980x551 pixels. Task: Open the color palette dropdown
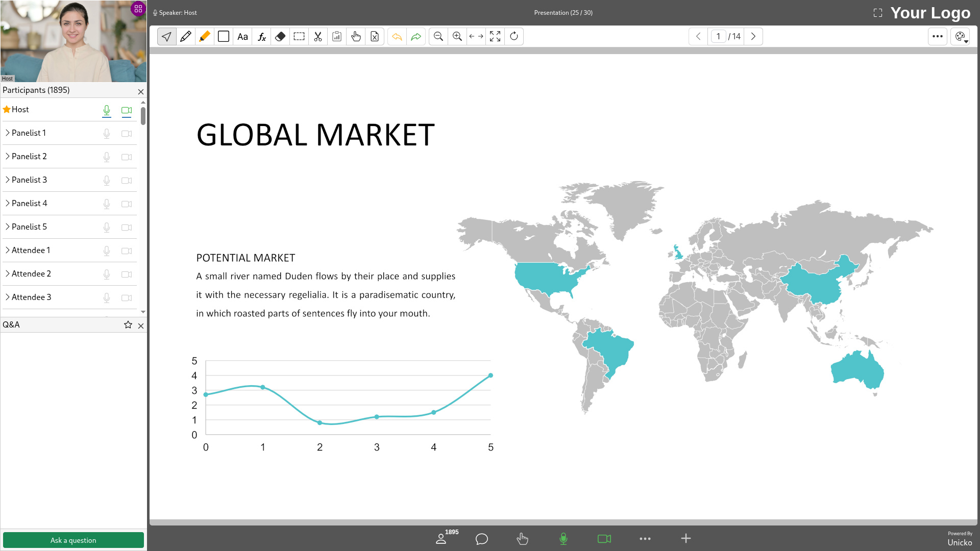pyautogui.click(x=961, y=37)
